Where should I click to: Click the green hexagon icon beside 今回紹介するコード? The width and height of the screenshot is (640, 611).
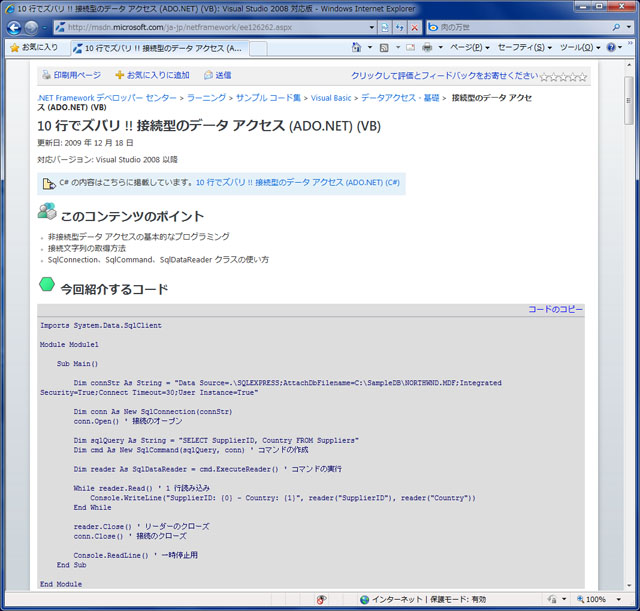coord(47,284)
